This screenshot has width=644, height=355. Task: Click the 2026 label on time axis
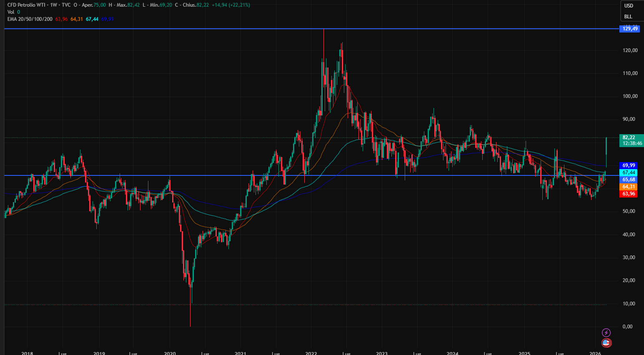pos(595,353)
